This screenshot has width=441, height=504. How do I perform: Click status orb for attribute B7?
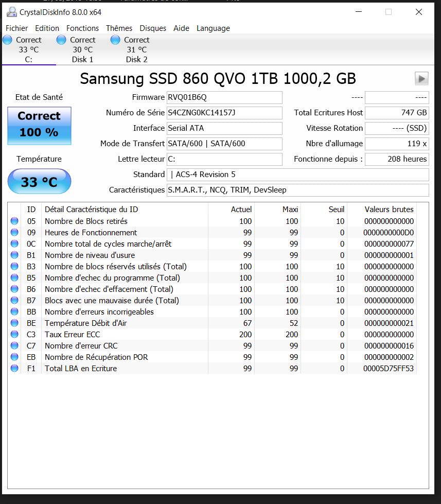14,300
